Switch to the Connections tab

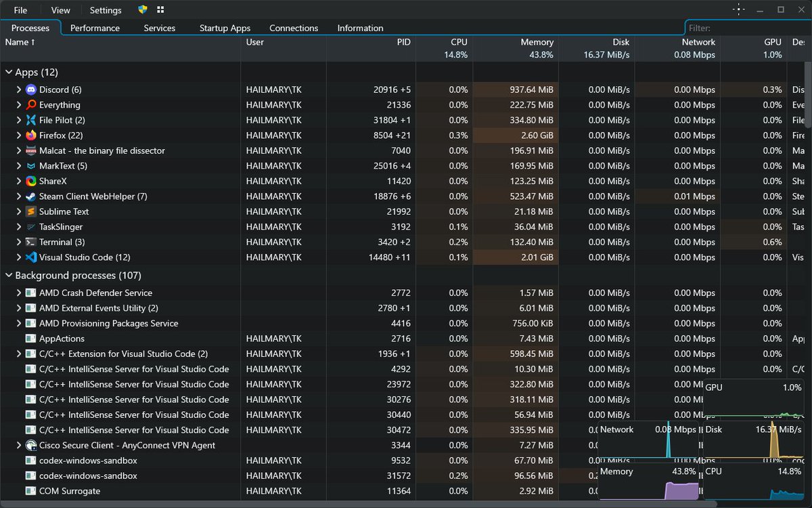point(294,28)
